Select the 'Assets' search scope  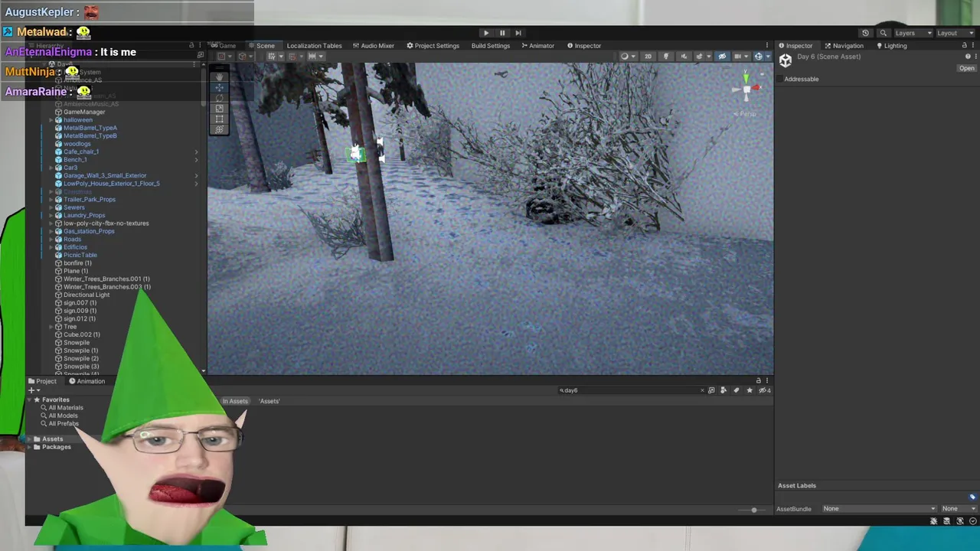click(269, 401)
